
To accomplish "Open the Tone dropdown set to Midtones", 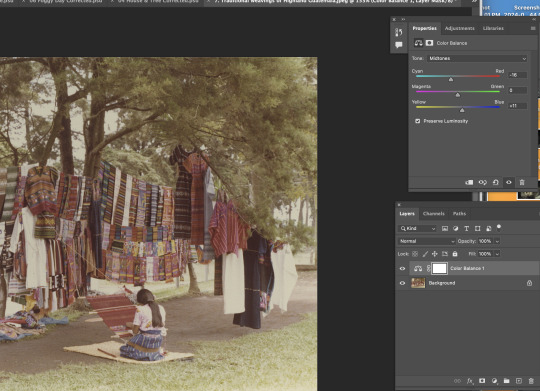I will [477, 59].
